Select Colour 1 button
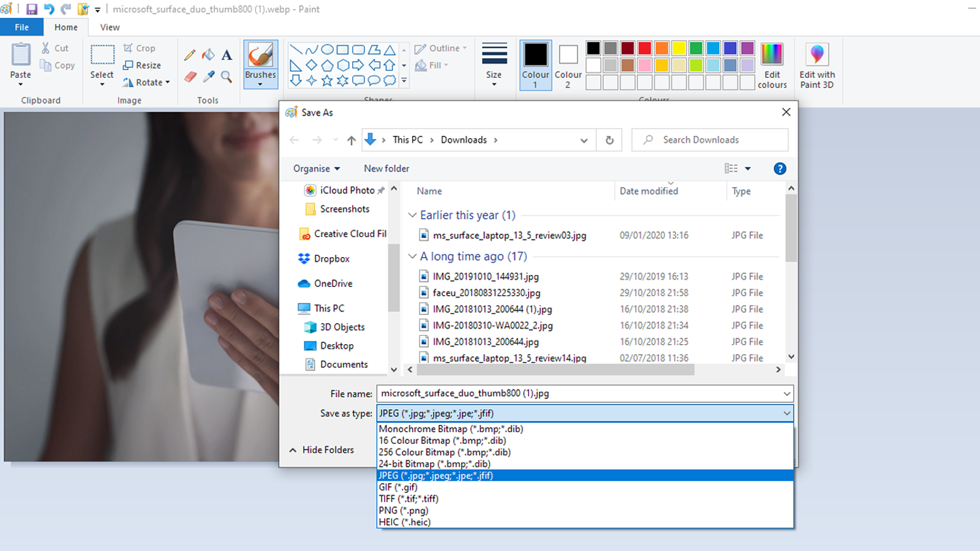This screenshot has height=551, width=980. click(535, 65)
